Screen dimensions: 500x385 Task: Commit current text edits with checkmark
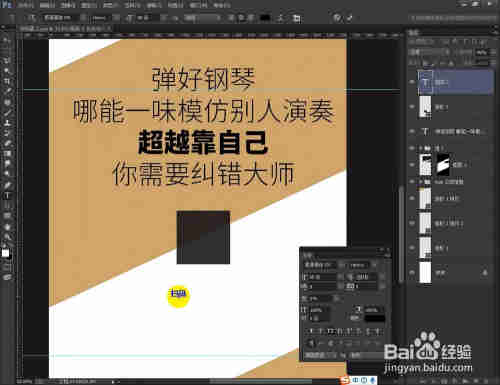pos(350,18)
